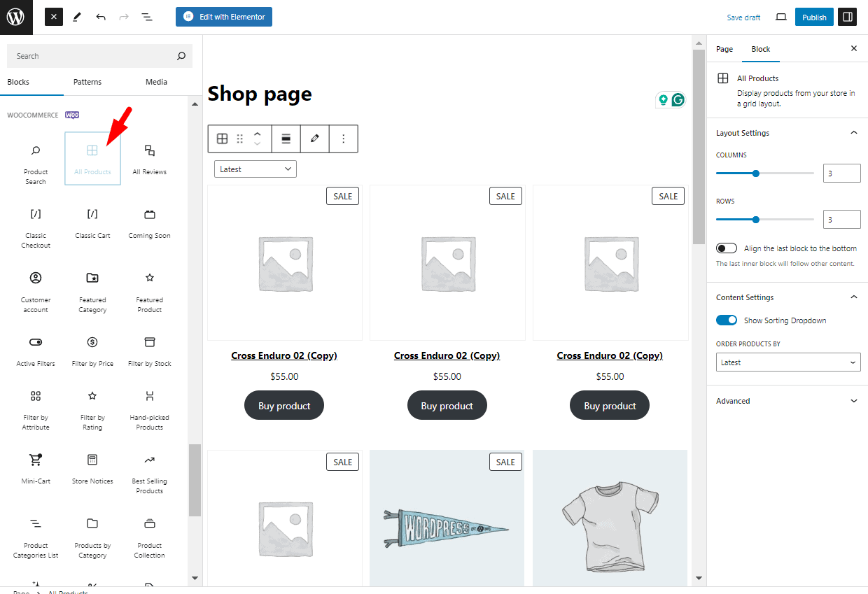Open the Page tab in settings panel

coord(724,49)
